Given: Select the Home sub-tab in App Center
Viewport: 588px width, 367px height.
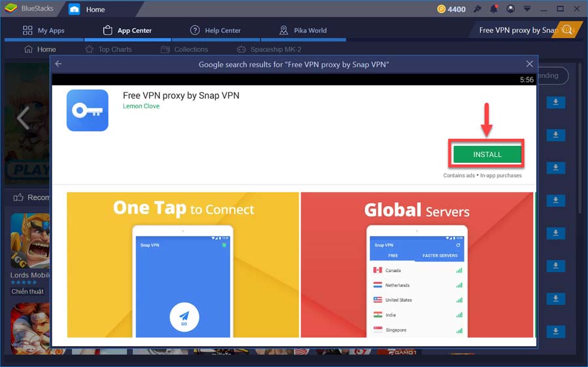Looking at the screenshot, I should [40, 49].
